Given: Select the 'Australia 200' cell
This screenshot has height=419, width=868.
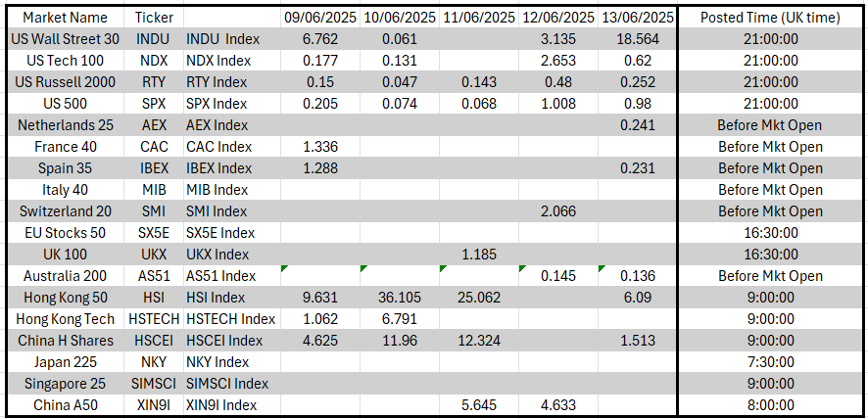Looking at the screenshot, I should (x=65, y=276).
